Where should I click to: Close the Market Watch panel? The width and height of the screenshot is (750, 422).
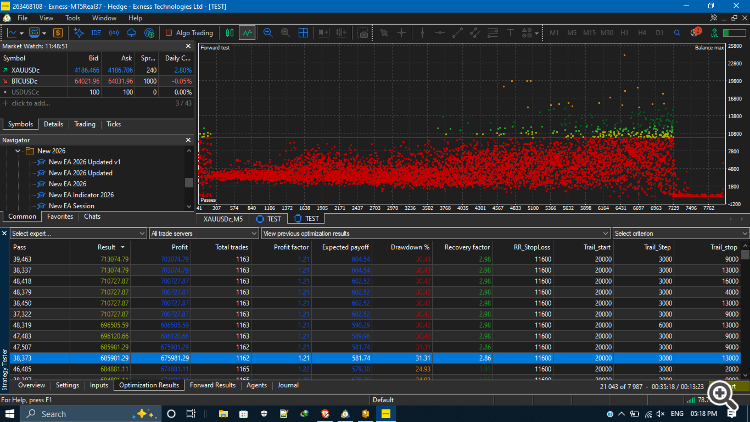pos(188,46)
